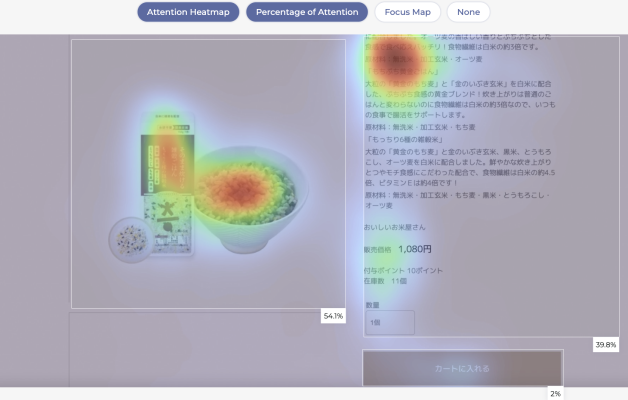Click the 2% attention label
628x400 pixels.
(555, 394)
